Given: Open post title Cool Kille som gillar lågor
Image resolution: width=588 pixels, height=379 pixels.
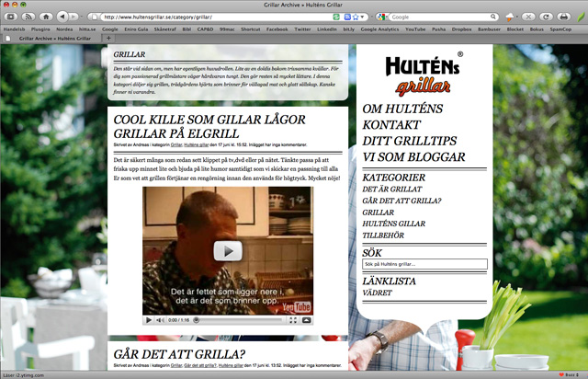Looking at the screenshot, I should [x=209, y=127].
